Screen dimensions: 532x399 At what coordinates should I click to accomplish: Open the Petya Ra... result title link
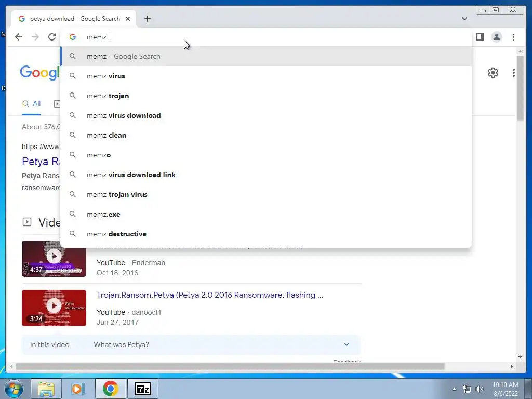click(41, 161)
